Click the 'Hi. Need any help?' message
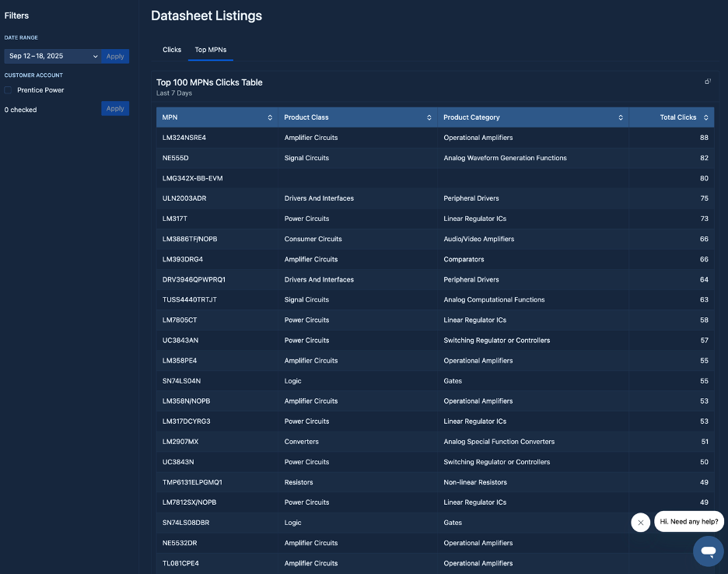Screen dimensions: 728x574 tap(688, 521)
